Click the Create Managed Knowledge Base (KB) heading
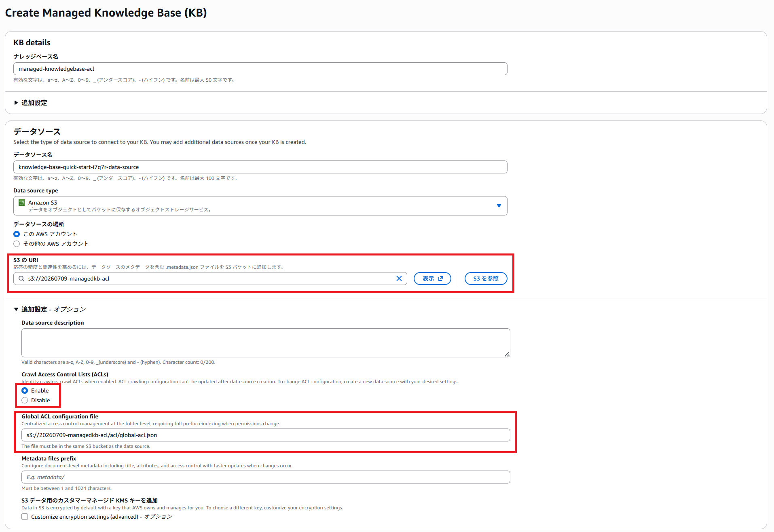Screen dimensions: 774x532 [x=106, y=13]
